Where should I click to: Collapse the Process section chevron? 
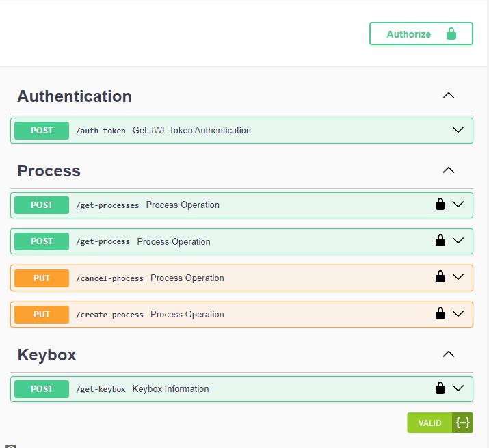(x=449, y=170)
